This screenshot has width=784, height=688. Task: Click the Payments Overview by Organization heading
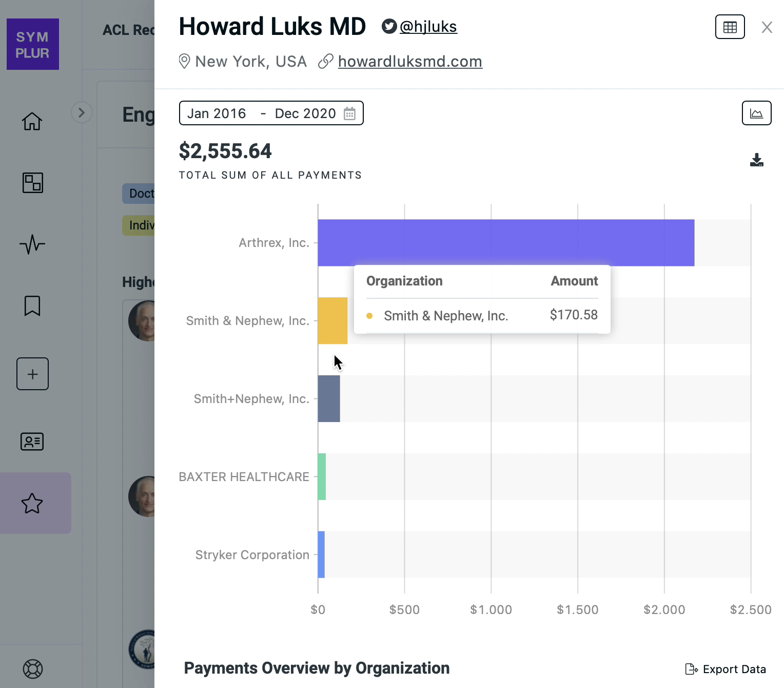coord(317,668)
